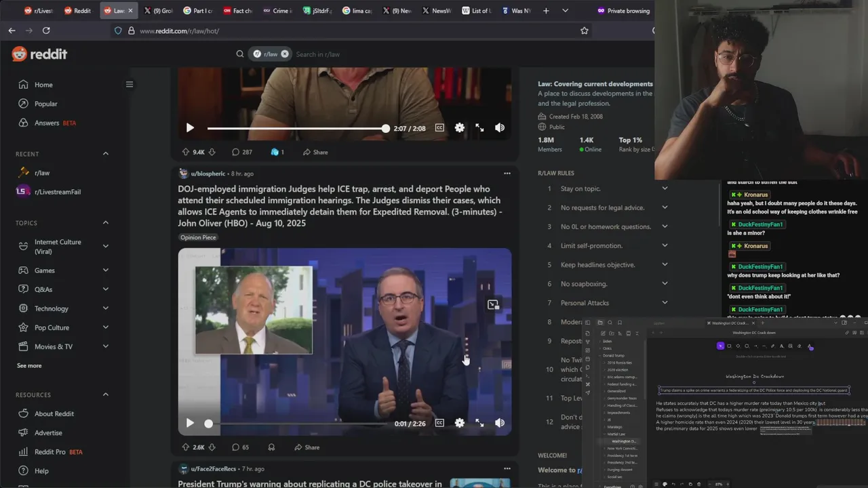
Task: Play the John Oliver video
Action: coord(190,423)
